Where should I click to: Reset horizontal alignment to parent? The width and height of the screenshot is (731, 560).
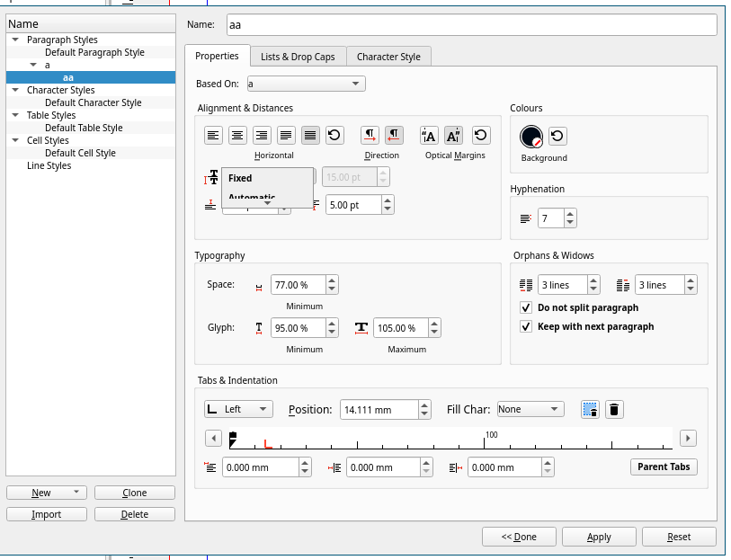[x=334, y=136]
